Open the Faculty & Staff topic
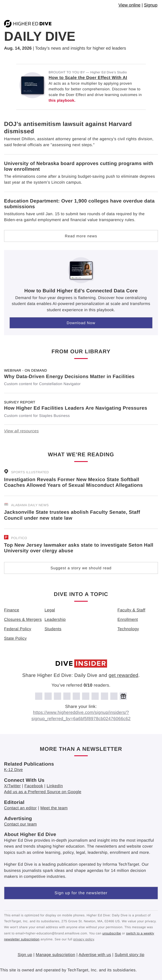 131,610
